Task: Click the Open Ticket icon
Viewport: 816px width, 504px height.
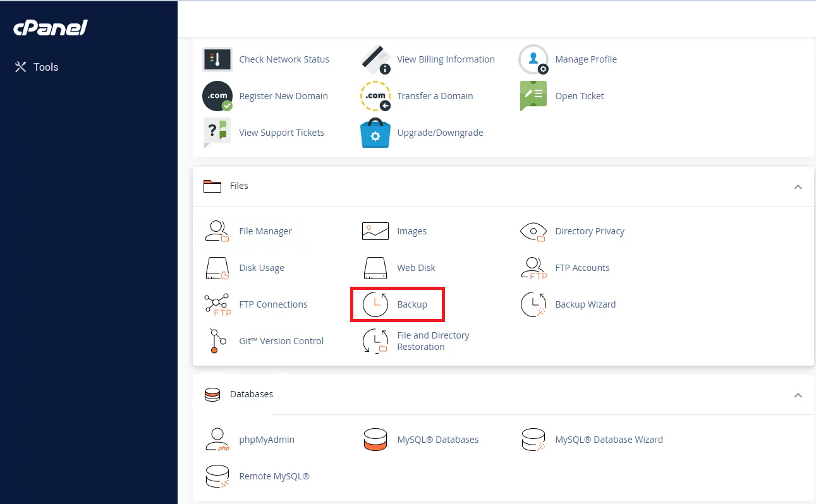Action: click(533, 96)
